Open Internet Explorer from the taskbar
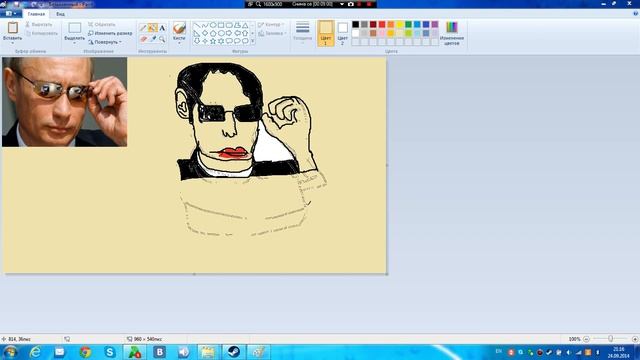Viewport: 640px width, 360px height. pyautogui.click(x=36, y=352)
